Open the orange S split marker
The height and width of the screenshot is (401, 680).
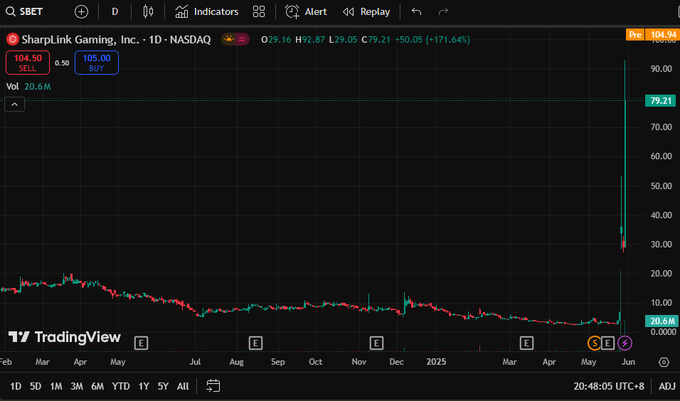(595, 343)
